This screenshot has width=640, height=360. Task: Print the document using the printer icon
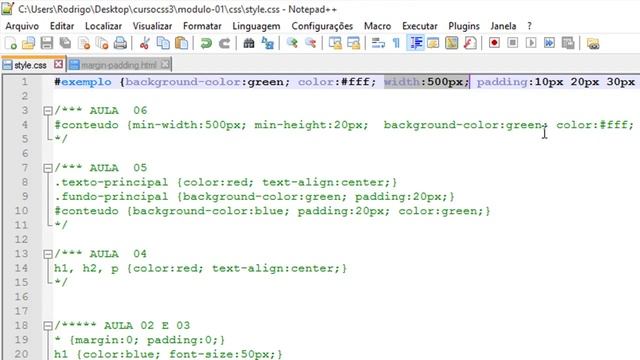point(120,43)
